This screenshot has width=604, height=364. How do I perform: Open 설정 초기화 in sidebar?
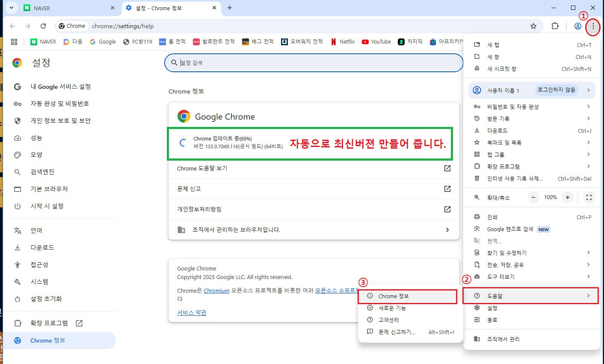coord(60,299)
